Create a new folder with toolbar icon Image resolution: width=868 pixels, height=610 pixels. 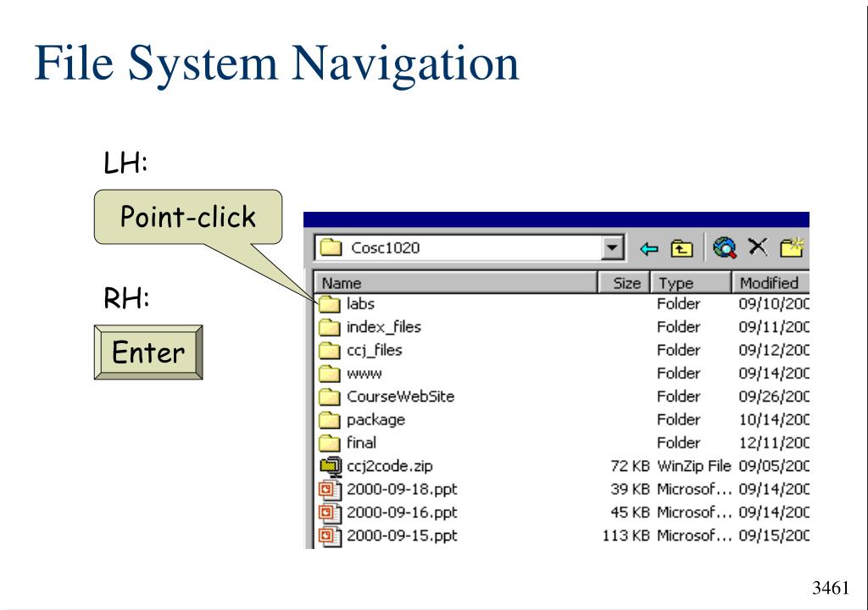coord(793,247)
